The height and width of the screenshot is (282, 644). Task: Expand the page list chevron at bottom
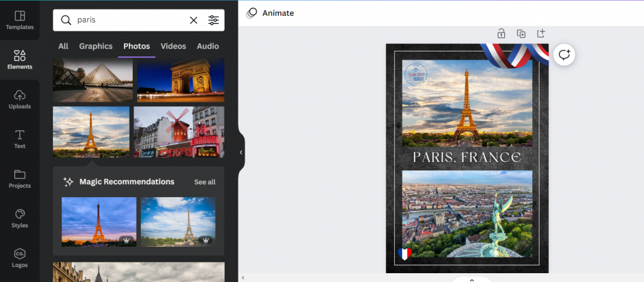click(471, 279)
